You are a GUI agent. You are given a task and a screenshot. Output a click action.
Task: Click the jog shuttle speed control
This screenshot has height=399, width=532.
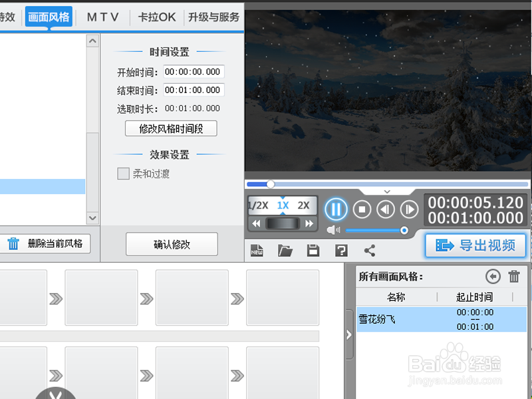pos(283,223)
